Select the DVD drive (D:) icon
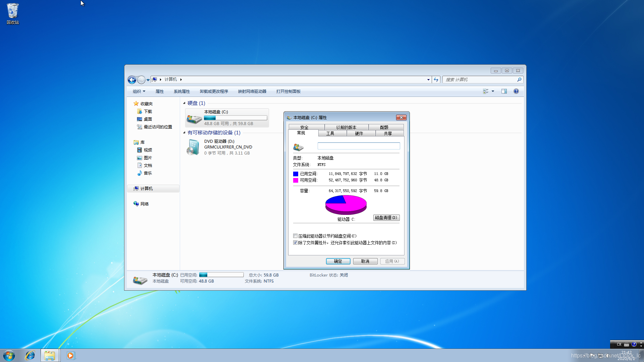644x362 pixels. (x=193, y=147)
